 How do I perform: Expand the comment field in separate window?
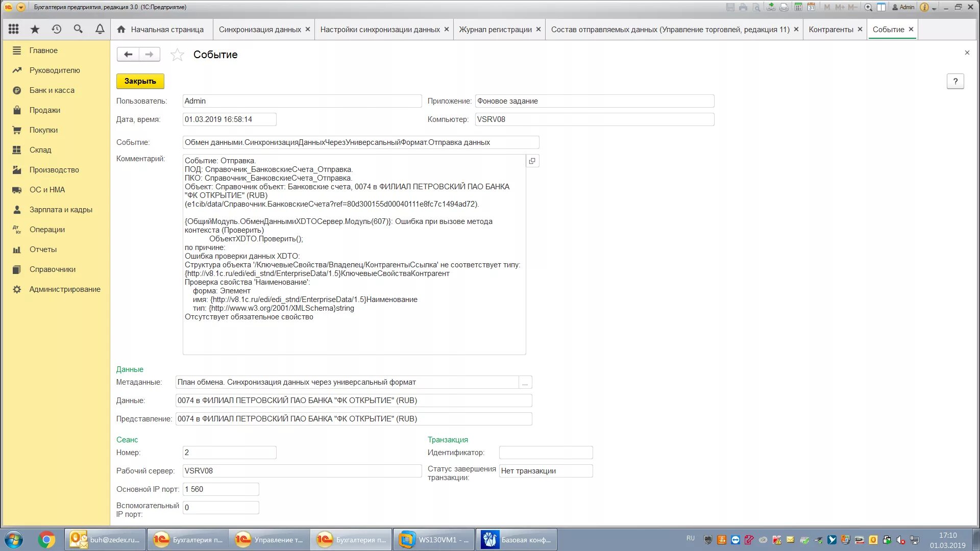click(x=532, y=161)
